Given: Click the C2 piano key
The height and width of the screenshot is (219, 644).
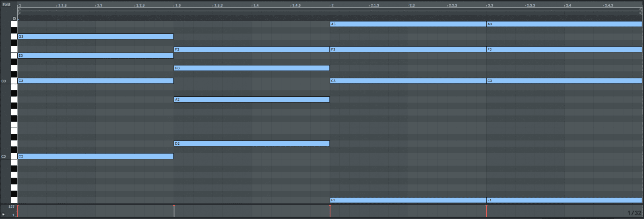Looking at the screenshot, I should point(14,156).
